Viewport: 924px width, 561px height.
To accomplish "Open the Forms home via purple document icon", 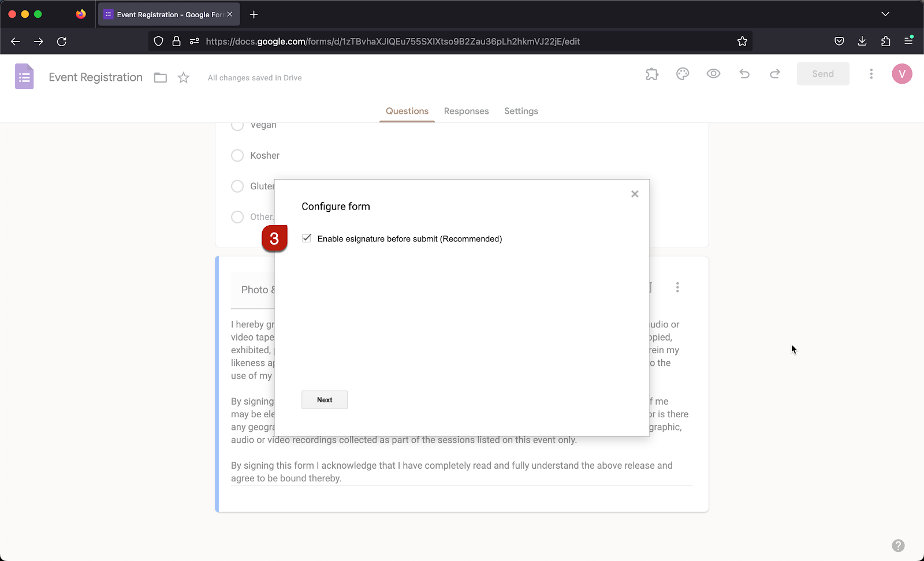I will tap(24, 76).
